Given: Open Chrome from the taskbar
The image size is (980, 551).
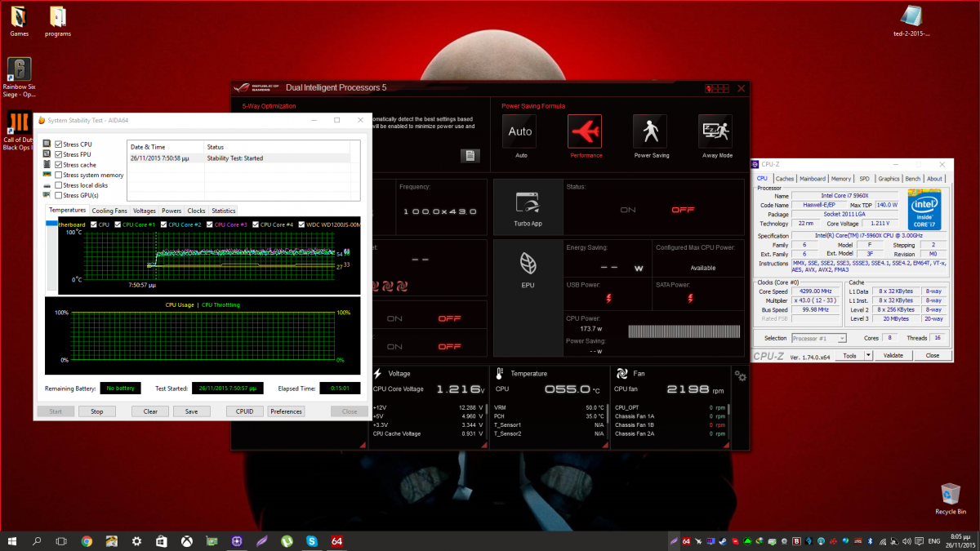Looking at the screenshot, I should click(x=87, y=540).
